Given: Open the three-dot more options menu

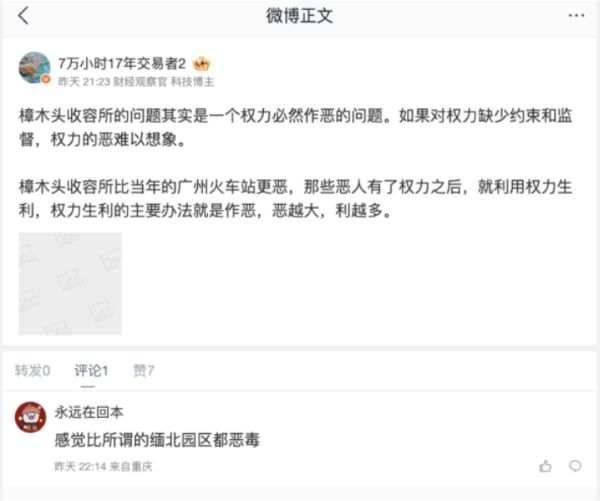Looking at the screenshot, I should click(x=576, y=16).
